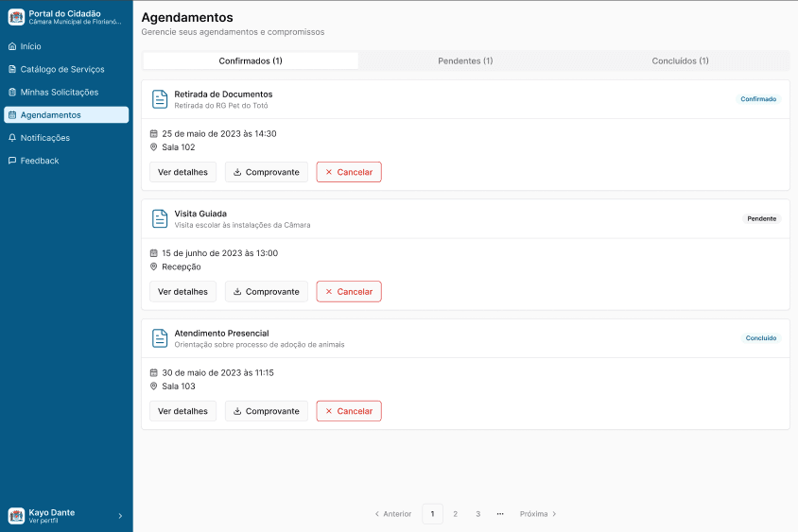Go to the Anterior pagination page
Screen dimensions: 798x532
(393, 514)
